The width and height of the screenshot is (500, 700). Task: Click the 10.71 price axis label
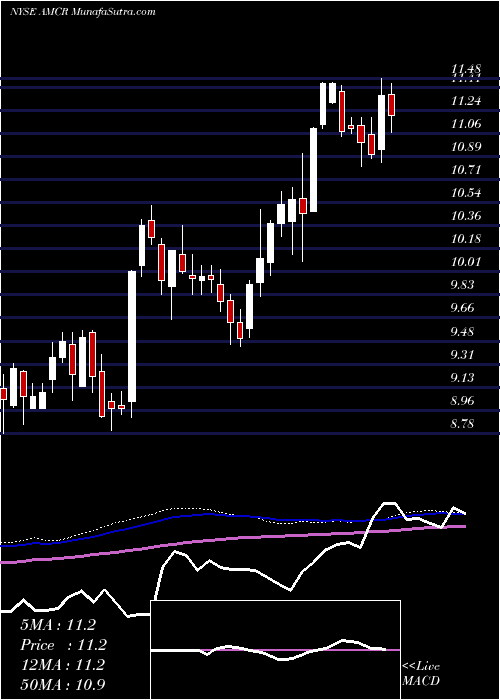[x=466, y=170]
